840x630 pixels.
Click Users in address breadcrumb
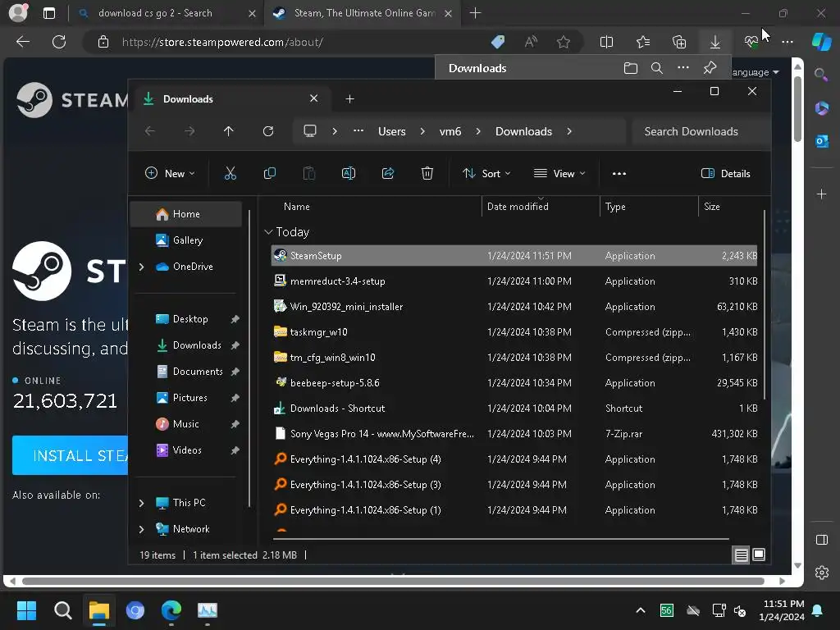391,131
